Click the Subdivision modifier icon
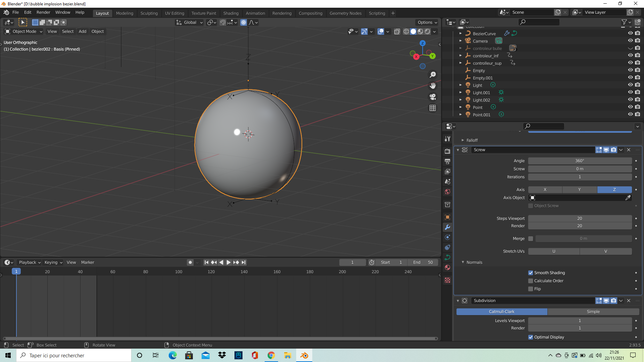The image size is (644, 362). [465, 301]
